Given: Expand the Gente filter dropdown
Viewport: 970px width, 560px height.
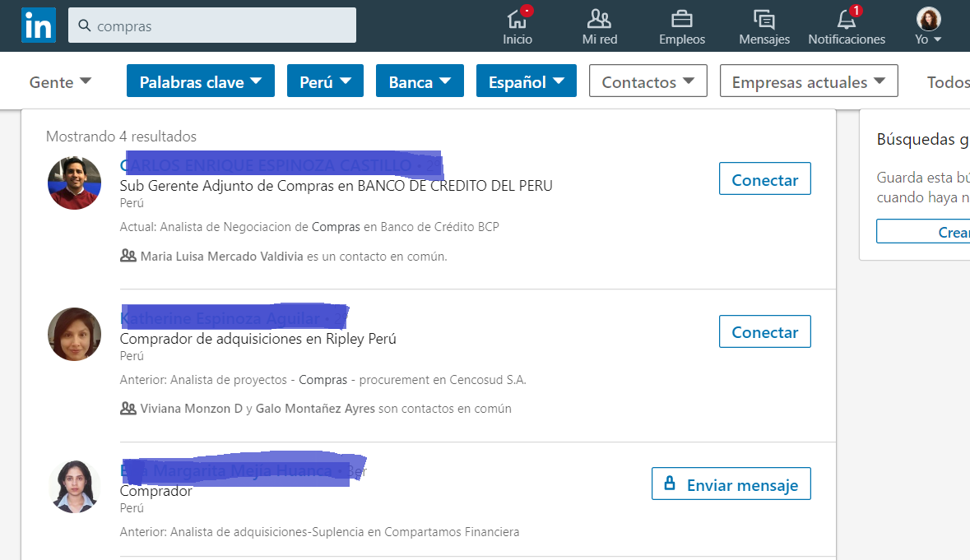Looking at the screenshot, I should pos(60,82).
